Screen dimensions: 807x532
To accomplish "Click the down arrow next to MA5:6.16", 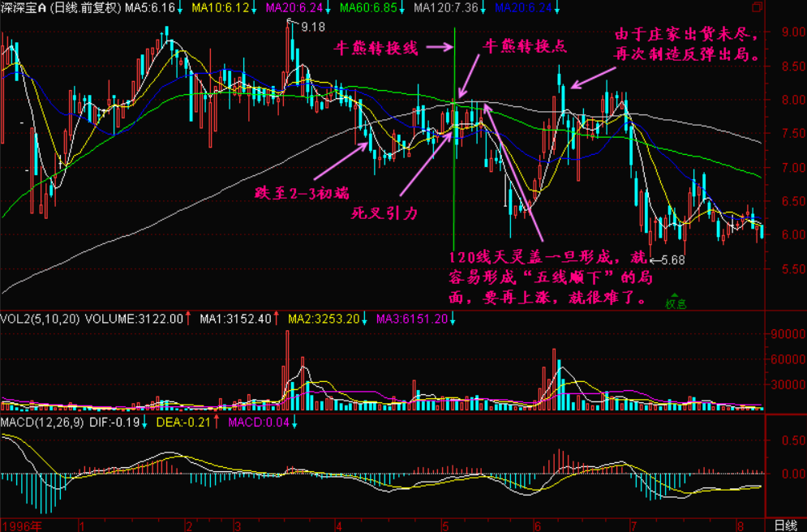I will click(160, 8).
